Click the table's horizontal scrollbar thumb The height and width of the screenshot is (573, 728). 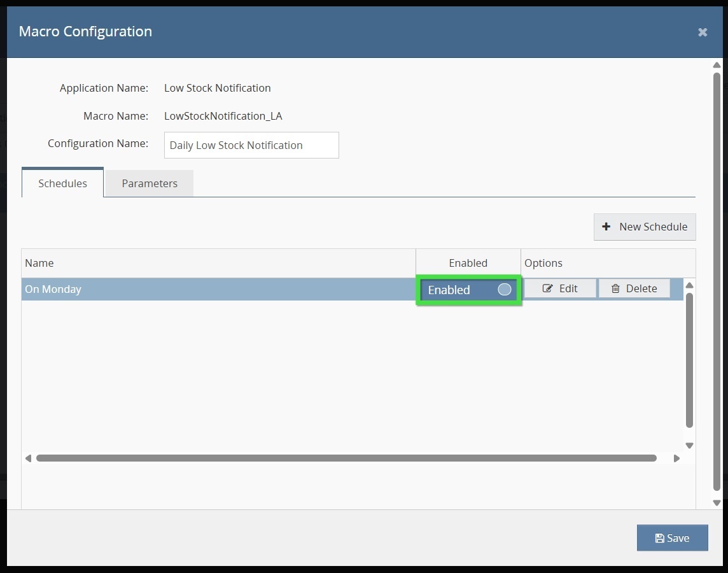pos(346,458)
